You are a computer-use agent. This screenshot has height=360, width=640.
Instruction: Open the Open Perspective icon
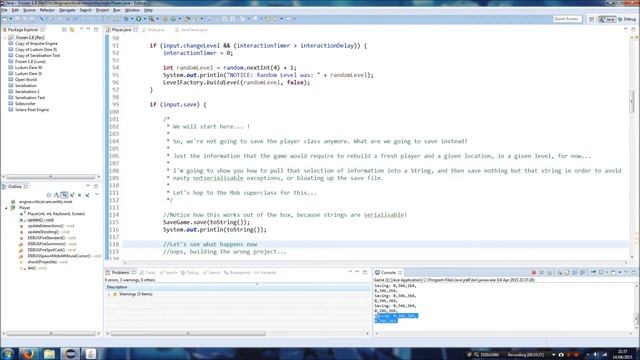coord(592,19)
